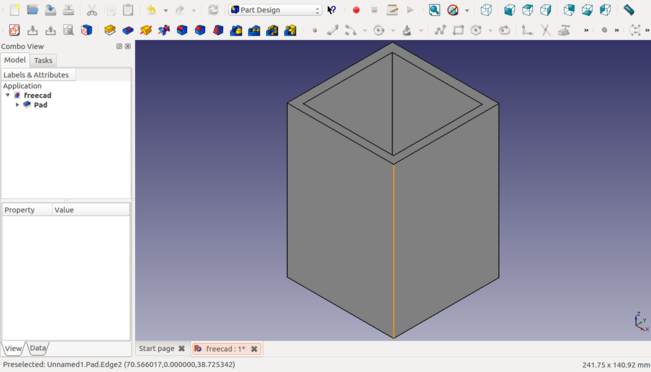The height and width of the screenshot is (372, 651).
Task: Start macro recording with red dot
Action: 356,10
